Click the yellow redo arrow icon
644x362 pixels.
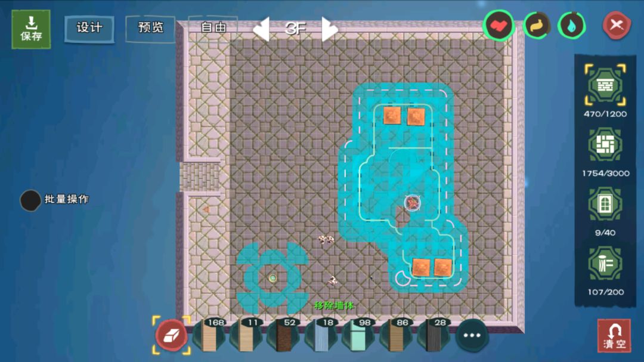(x=537, y=26)
